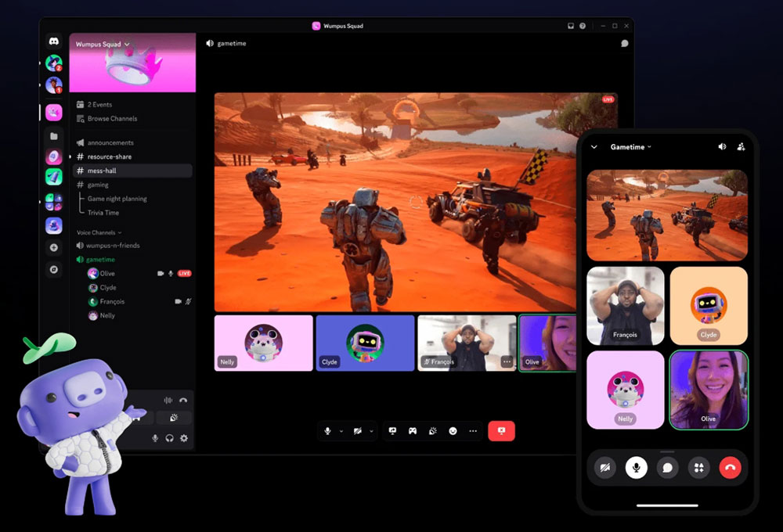Open 2 Events in the channel list
This screenshot has height=532, width=783.
click(x=94, y=104)
